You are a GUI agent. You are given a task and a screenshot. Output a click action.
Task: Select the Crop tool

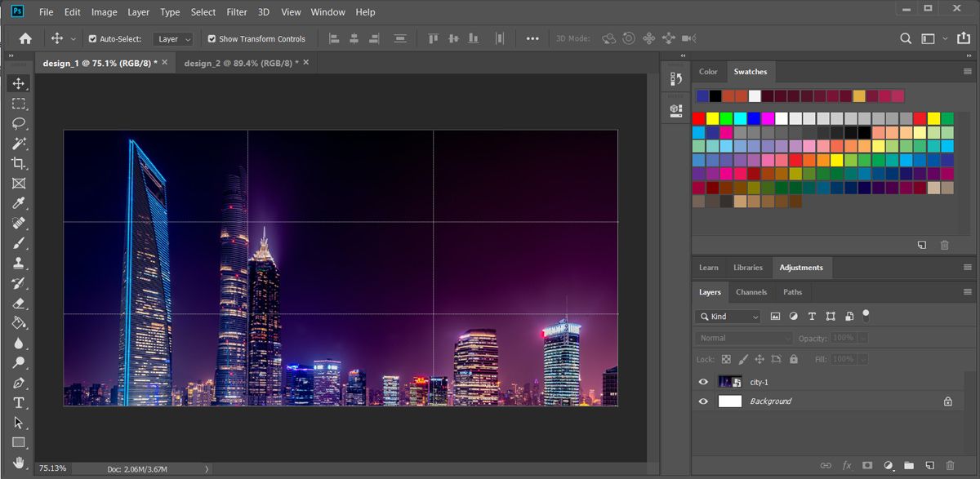(20, 163)
